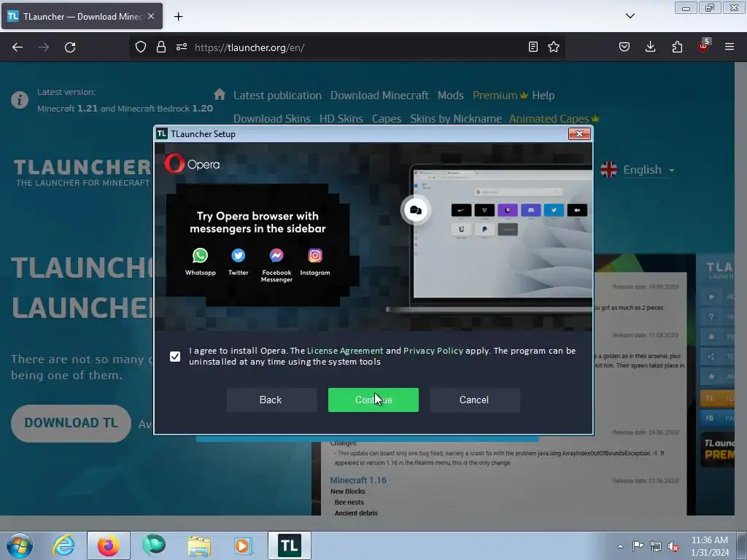The width and height of the screenshot is (747, 560).
Task: Click the Firefox back arrow
Action: [18, 47]
